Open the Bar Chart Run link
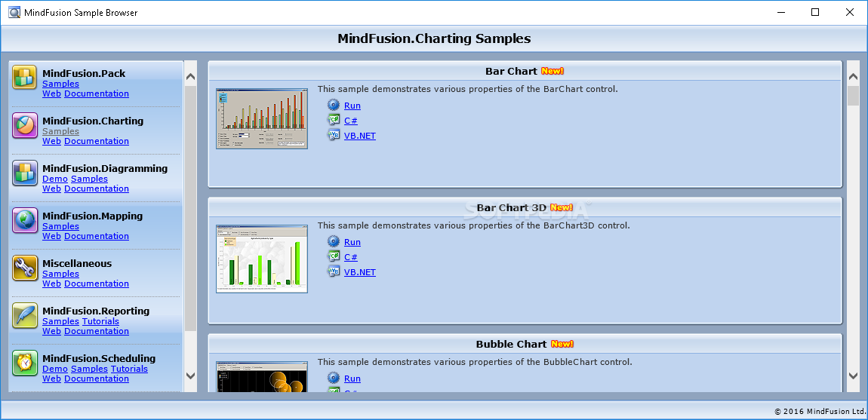The image size is (868, 420). (352, 106)
